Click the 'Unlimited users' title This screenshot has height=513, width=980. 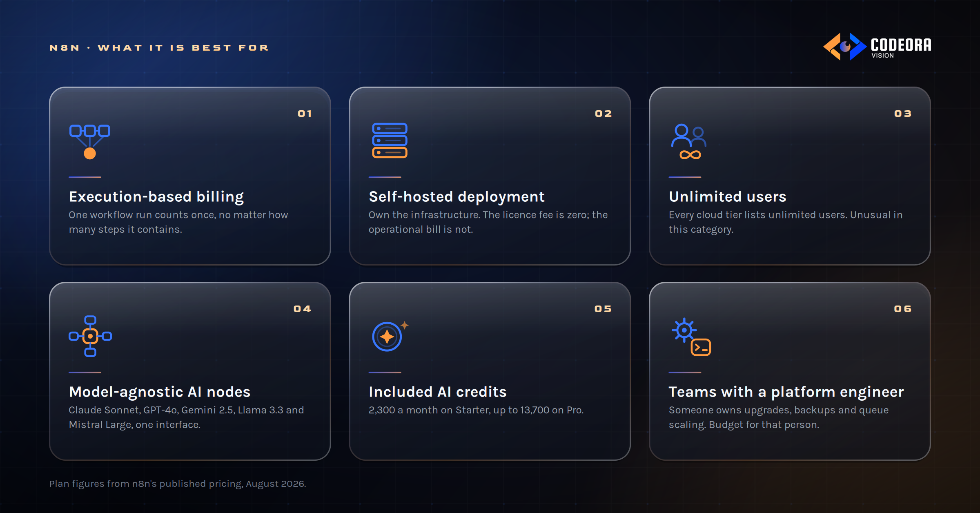point(728,197)
